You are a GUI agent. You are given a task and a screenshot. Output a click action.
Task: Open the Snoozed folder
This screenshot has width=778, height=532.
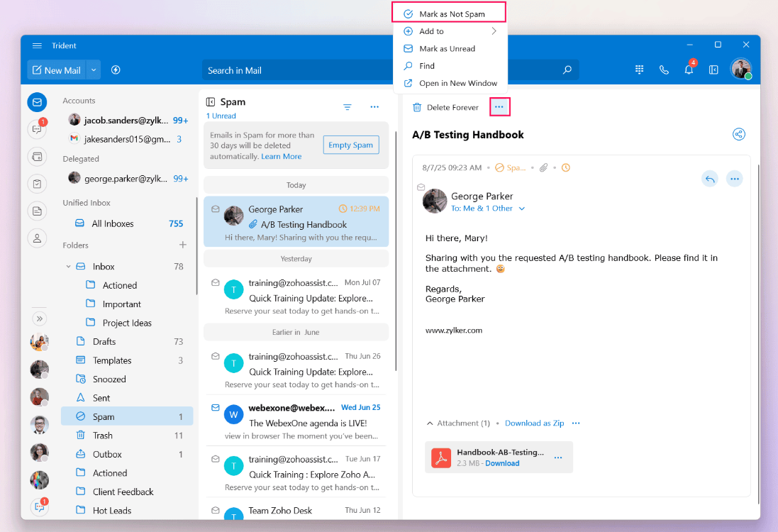127,379
